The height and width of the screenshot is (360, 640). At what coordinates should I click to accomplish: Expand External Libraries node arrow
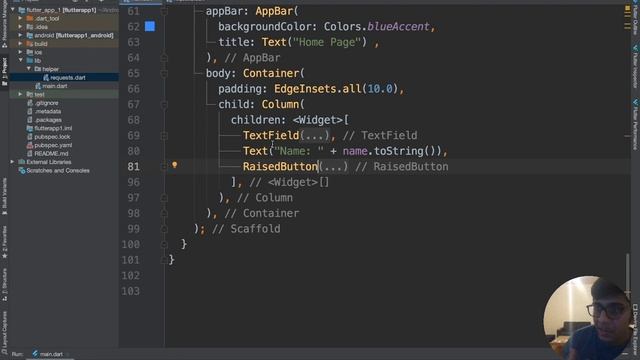(13, 162)
